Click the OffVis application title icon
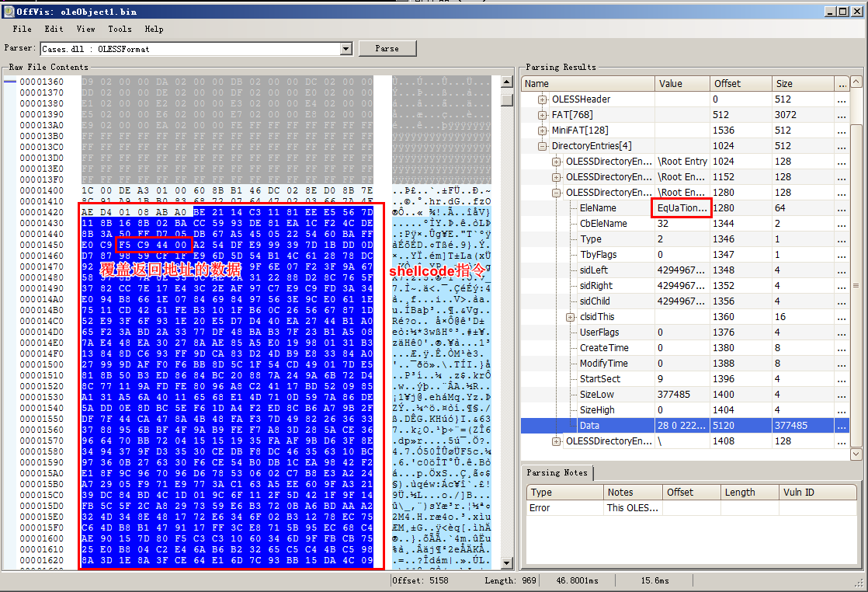 (9, 11)
